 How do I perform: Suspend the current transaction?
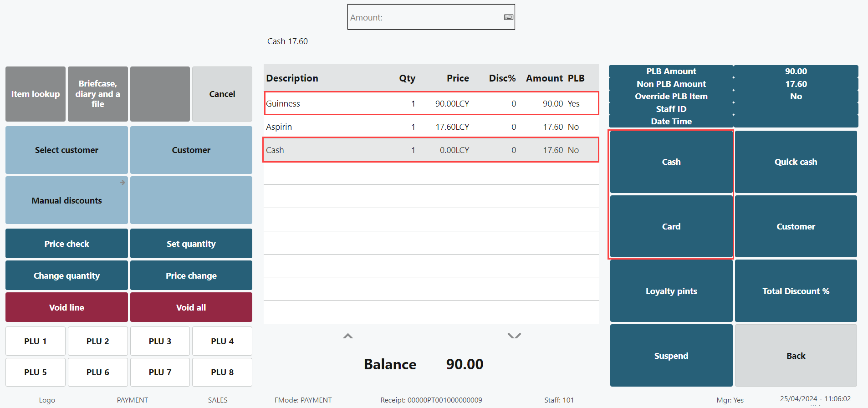coord(671,356)
